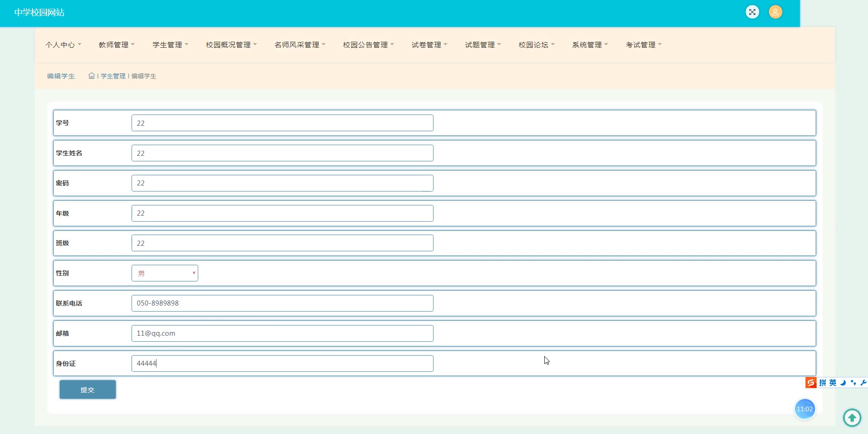868x434 pixels.
Task: Click the Sogou input method logo
Action: tap(811, 383)
